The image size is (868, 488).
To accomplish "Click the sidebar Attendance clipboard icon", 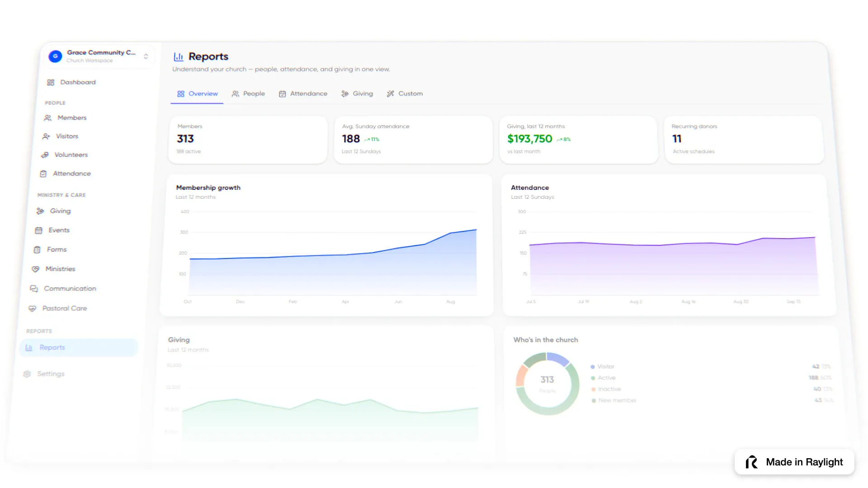I will pyautogui.click(x=43, y=174).
